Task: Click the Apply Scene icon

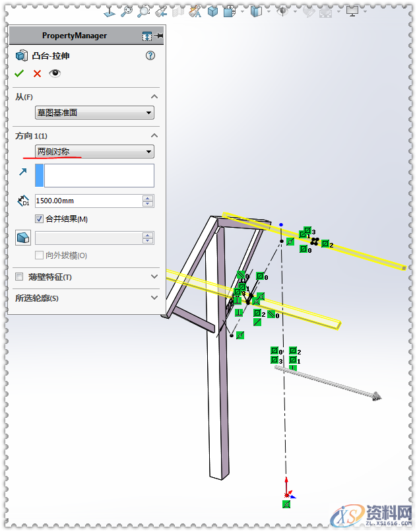Action: (326, 13)
